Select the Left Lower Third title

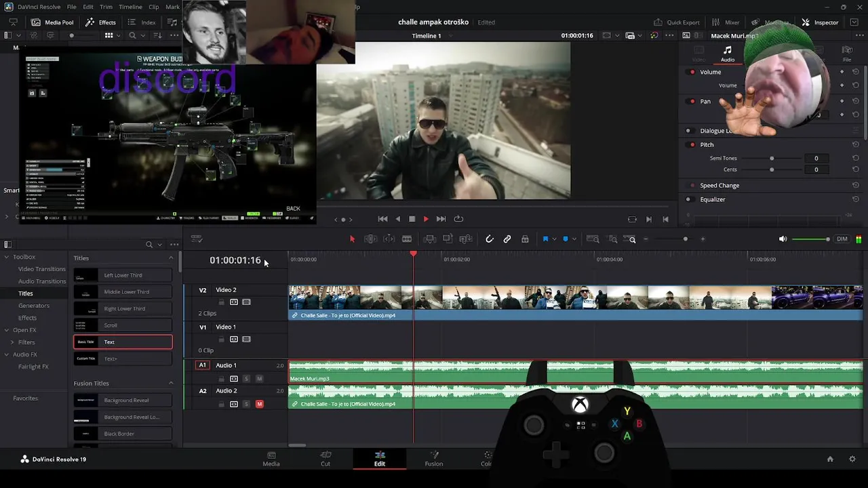point(123,275)
